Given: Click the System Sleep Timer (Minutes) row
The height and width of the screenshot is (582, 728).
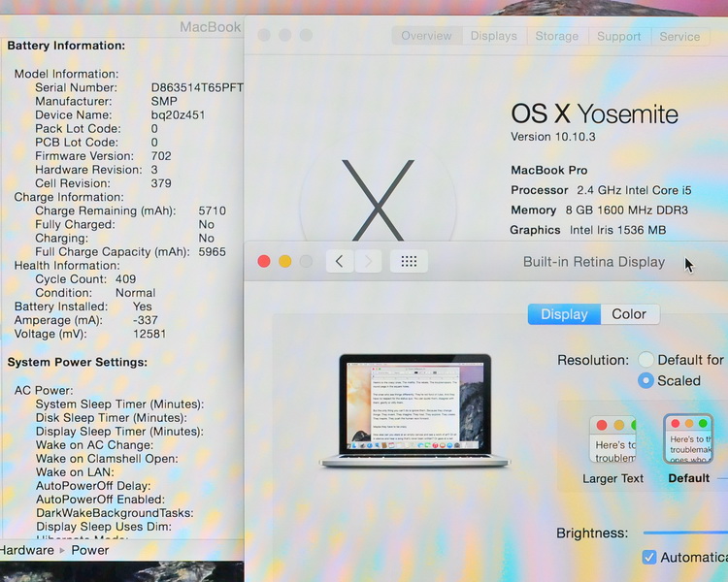Looking at the screenshot, I should [x=119, y=404].
